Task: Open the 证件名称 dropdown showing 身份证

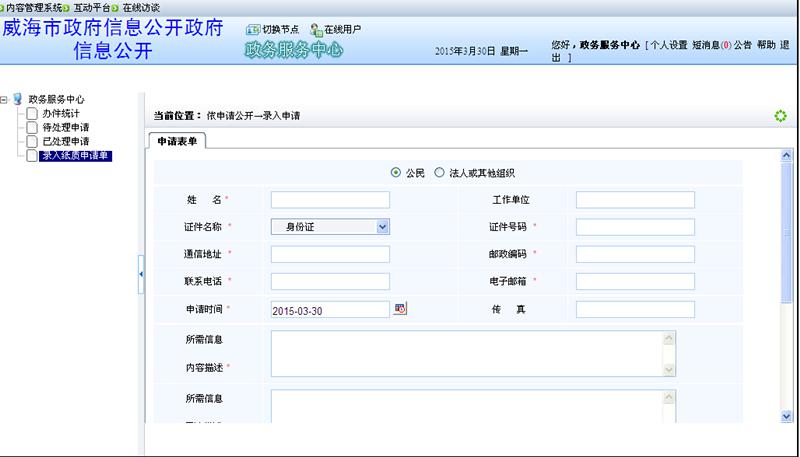Action: (x=329, y=227)
